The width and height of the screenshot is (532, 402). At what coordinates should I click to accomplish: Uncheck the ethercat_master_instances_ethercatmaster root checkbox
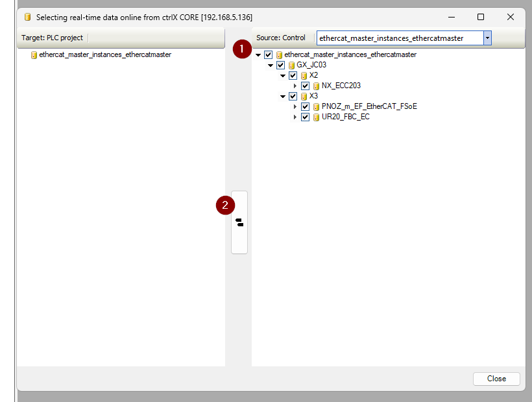[x=268, y=54]
